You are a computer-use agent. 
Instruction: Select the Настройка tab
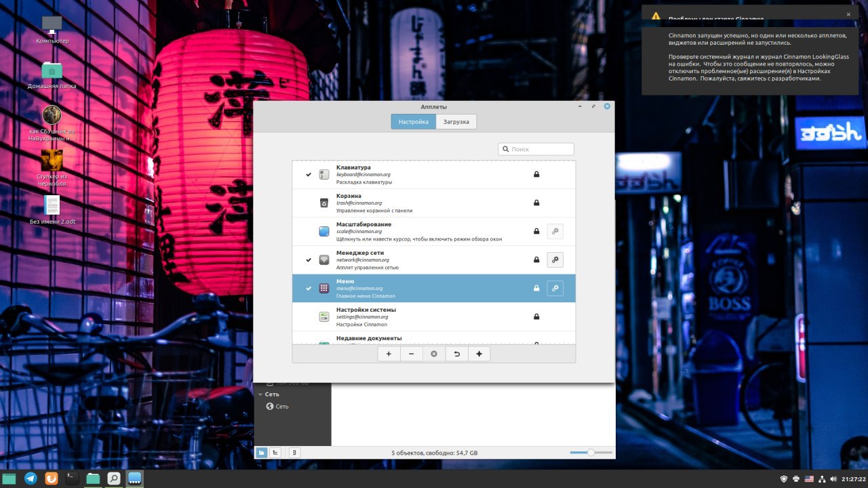(x=413, y=122)
